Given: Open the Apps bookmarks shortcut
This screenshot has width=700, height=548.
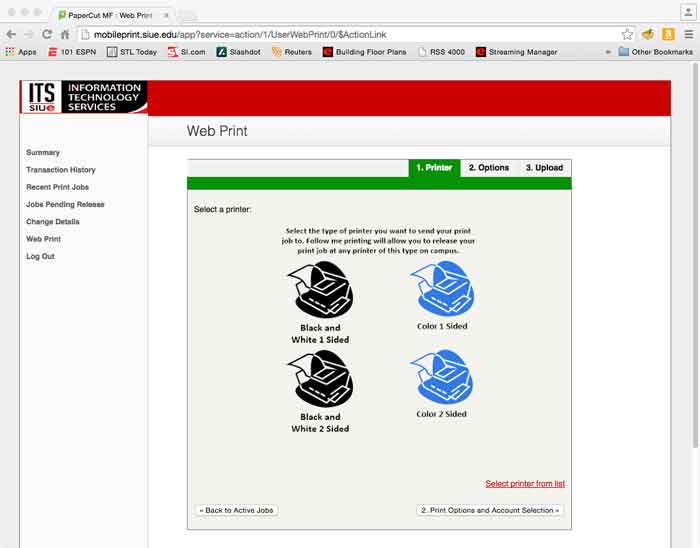Looking at the screenshot, I should click(x=20, y=52).
